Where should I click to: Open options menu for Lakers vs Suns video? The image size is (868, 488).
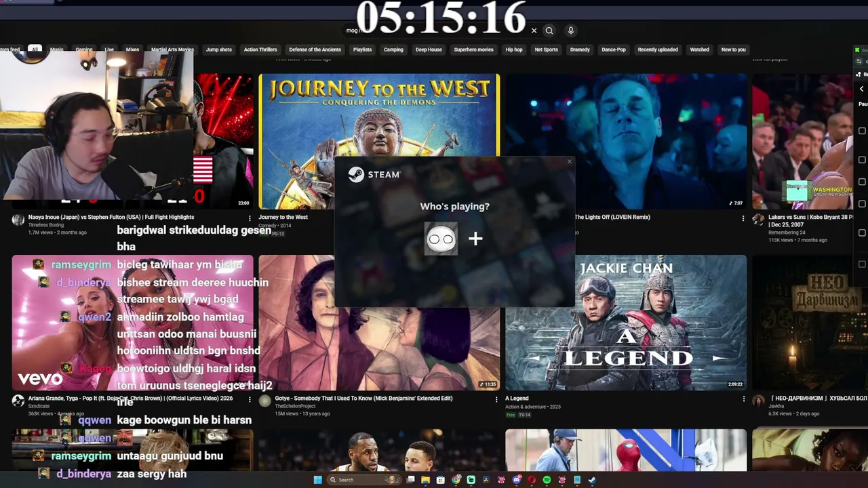[x=743, y=218]
